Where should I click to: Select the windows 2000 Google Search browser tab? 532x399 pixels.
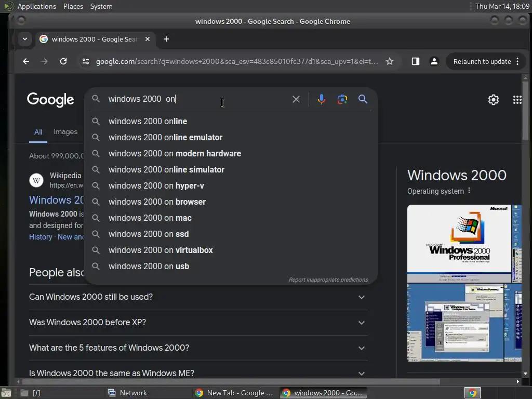tap(96, 39)
